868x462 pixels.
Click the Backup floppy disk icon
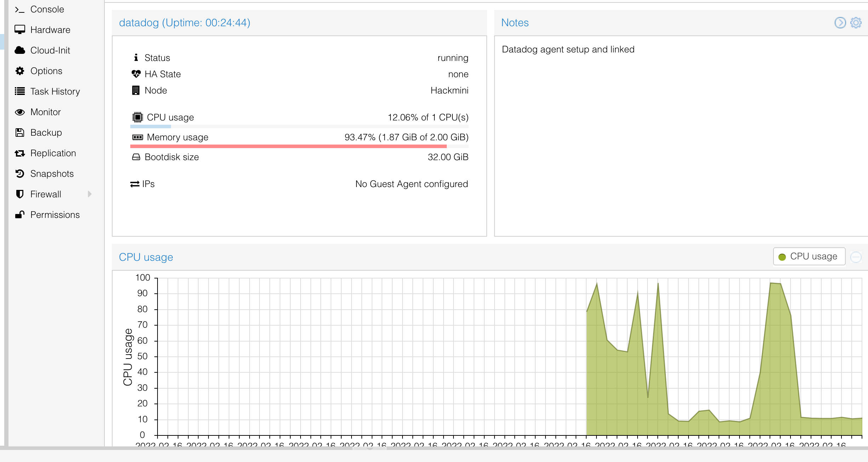coord(20,133)
